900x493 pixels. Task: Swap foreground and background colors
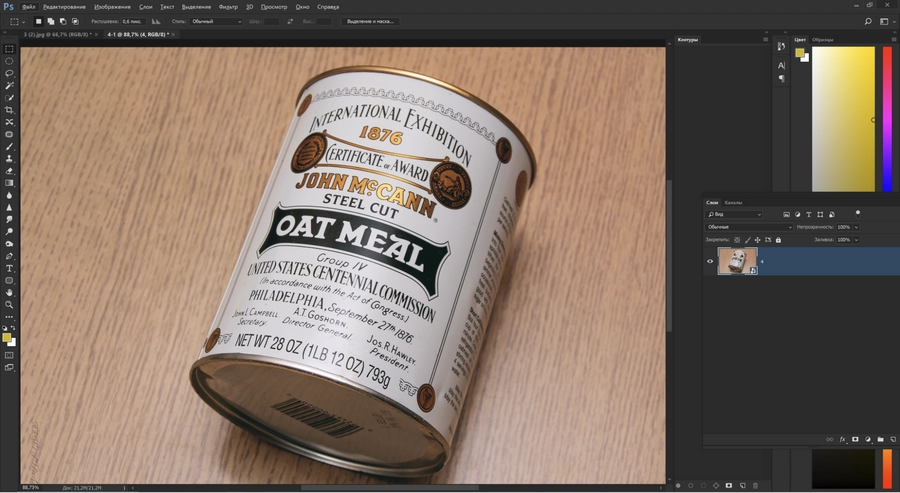[x=13, y=328]
